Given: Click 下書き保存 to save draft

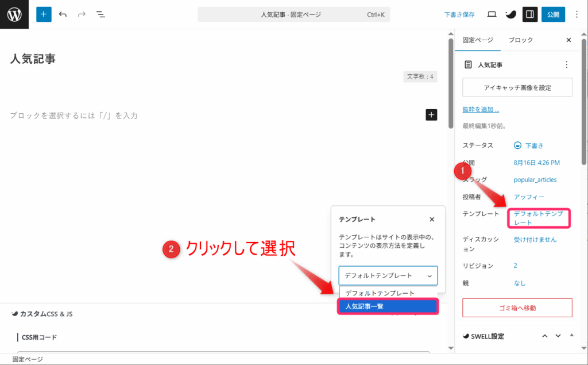Looking at the screenshot, I should click(x=459, y=14).
